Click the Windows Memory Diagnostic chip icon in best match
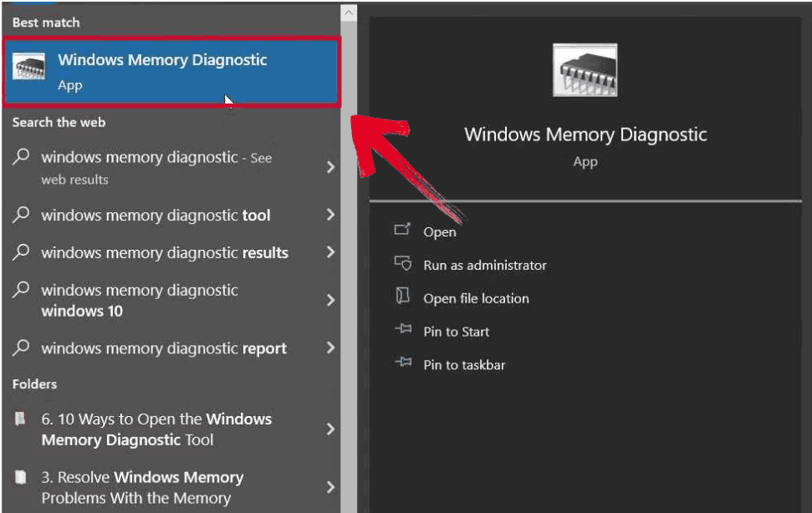812x513 pixels. pos(28,66)
